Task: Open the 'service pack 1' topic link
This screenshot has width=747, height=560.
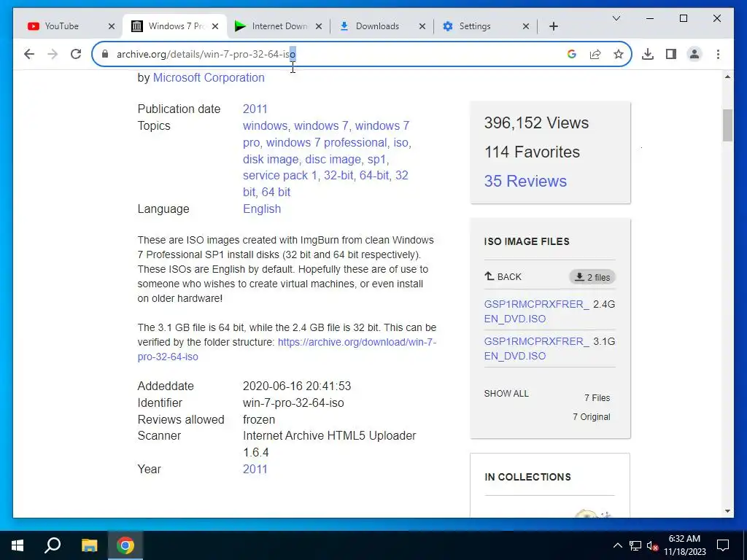Action: click(x=279, y=175)
